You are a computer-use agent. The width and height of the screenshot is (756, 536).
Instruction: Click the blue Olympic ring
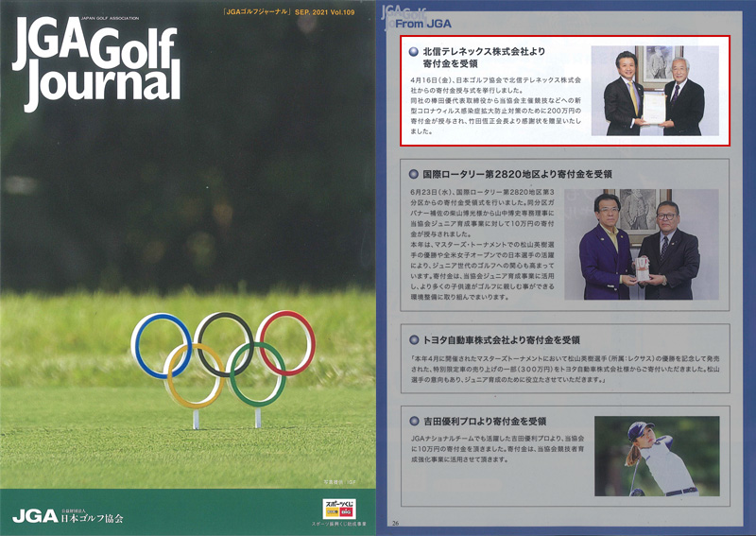[x=162, y=344]
